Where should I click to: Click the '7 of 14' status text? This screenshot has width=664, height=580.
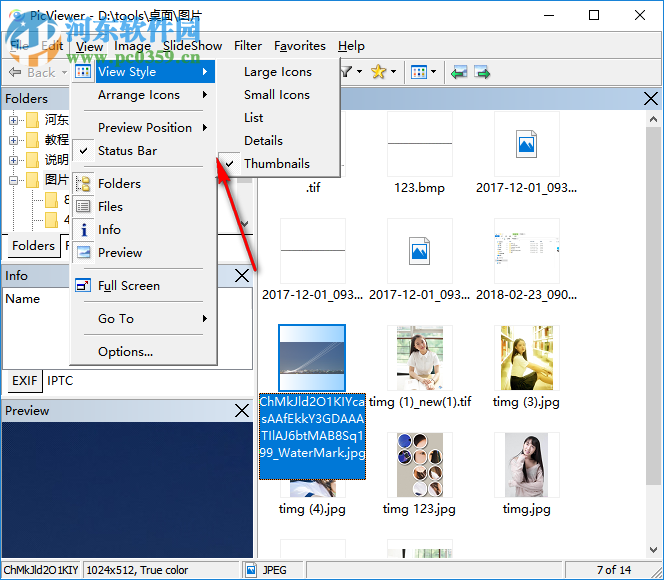coord(614,570)
